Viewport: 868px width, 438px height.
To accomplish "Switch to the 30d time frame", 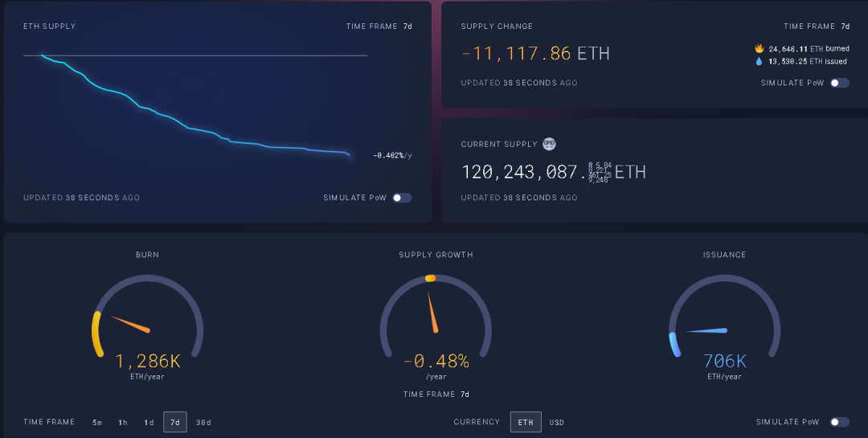I will pyautogui.click(x=203, y=423).
